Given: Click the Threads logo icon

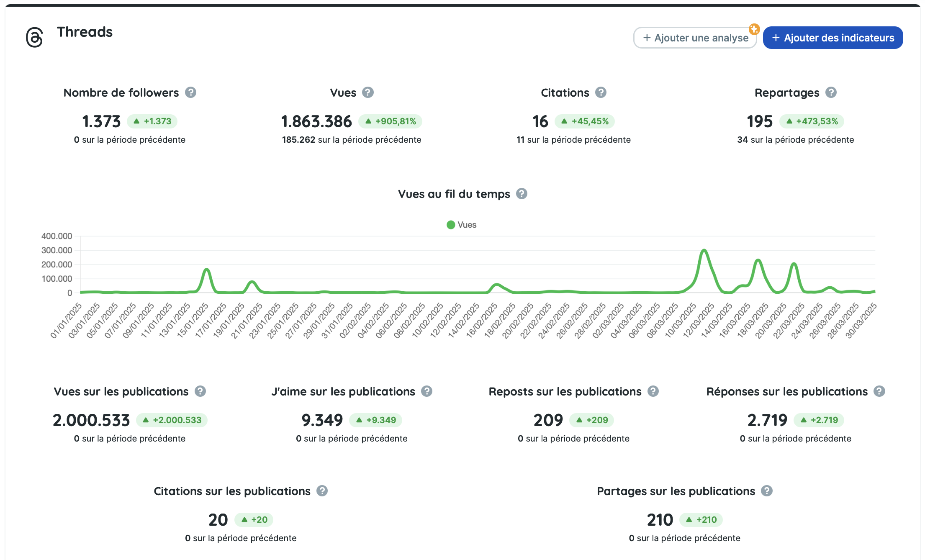Looking at the screenshot, I should (x=34, y=38).
